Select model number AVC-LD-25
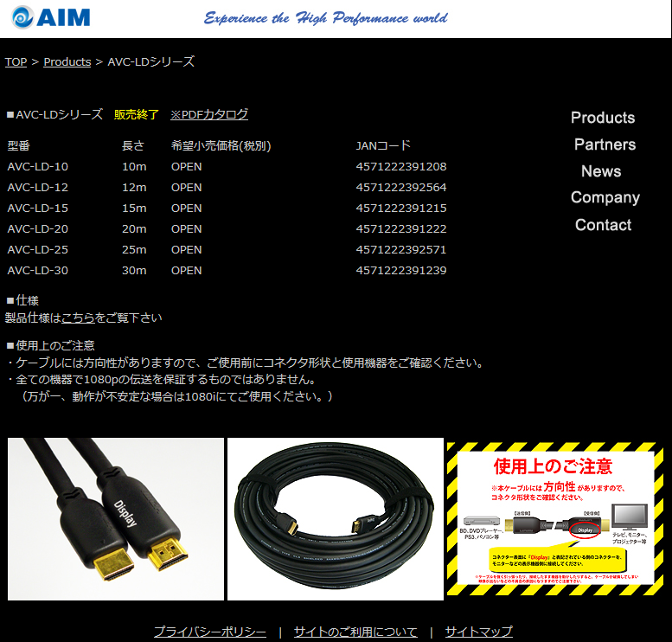Image resolution: width=672 pixels, height=642 pixels. click(x=38, y=249)
